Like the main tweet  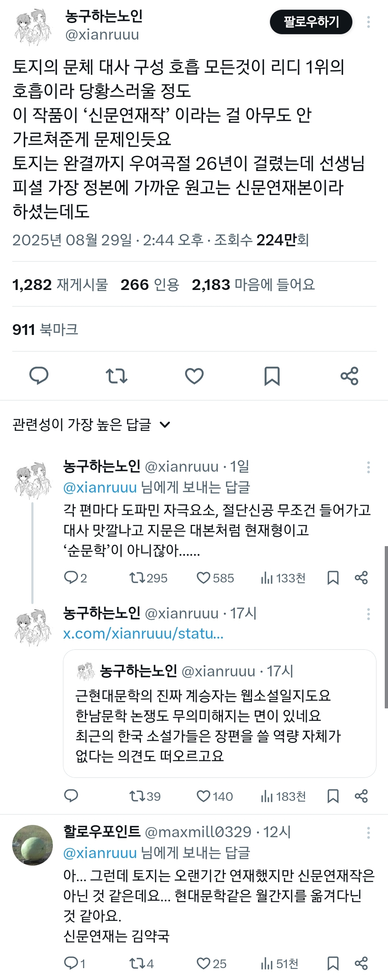194,377
